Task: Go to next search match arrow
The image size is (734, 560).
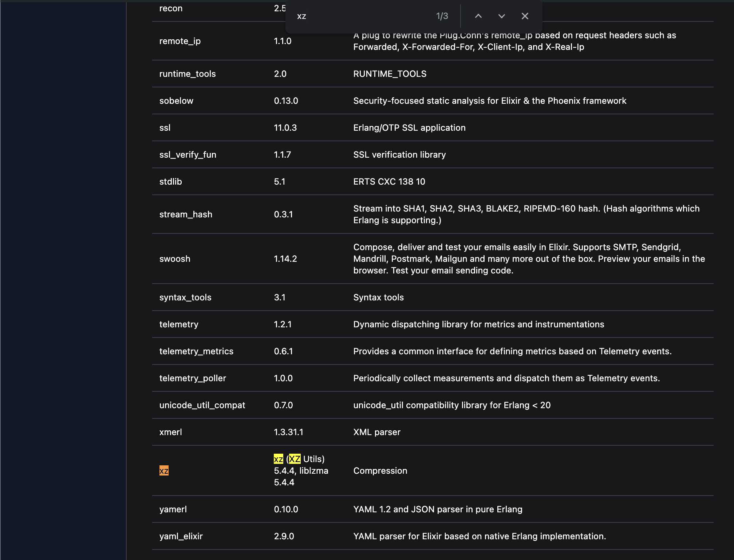Action: coord(502,16)
